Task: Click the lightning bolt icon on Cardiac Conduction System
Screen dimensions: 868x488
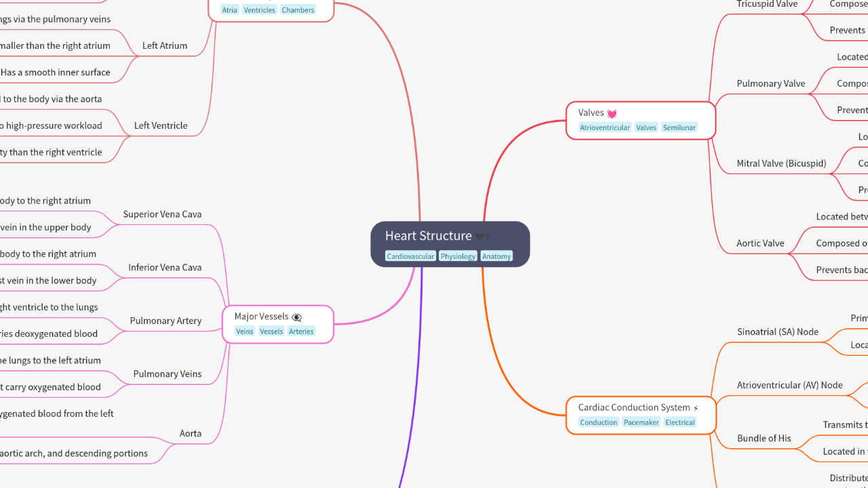Action: (x=696, y=408)
